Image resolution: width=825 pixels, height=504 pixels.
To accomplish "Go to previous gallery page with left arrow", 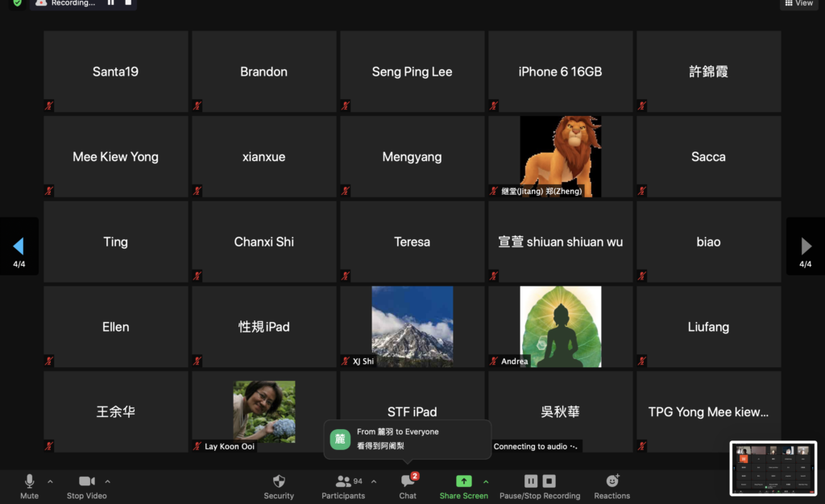I will (x=19, y=246).
